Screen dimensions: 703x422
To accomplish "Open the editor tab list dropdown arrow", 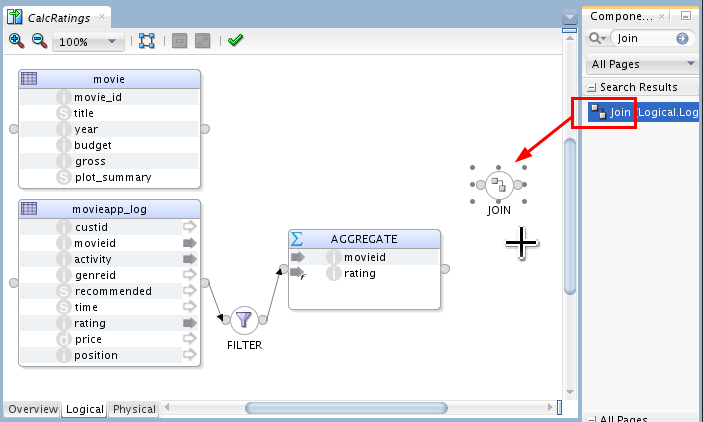I will (569, 17).
